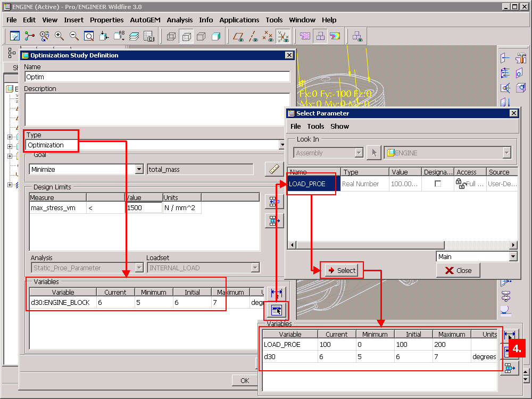Click the 1500 value field for max_stress_vm
Viewport: 532px width, 399px height.
coord(144,207)
